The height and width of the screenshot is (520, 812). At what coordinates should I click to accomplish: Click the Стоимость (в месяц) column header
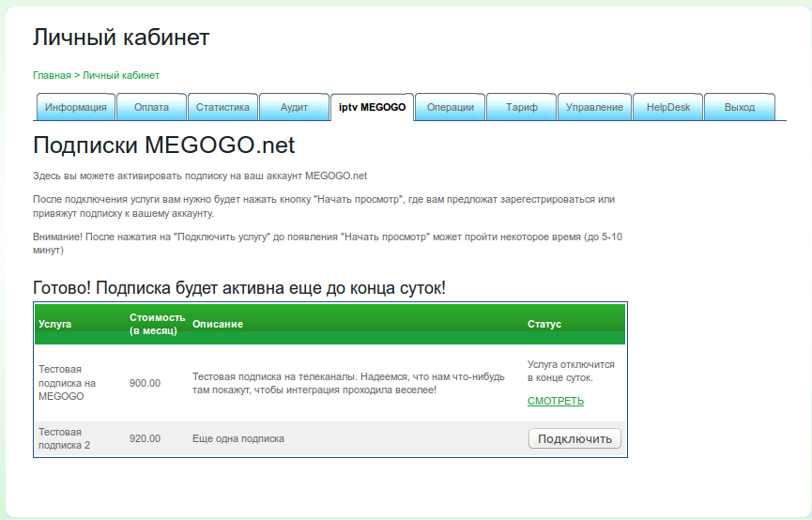(x=157, y=324)
